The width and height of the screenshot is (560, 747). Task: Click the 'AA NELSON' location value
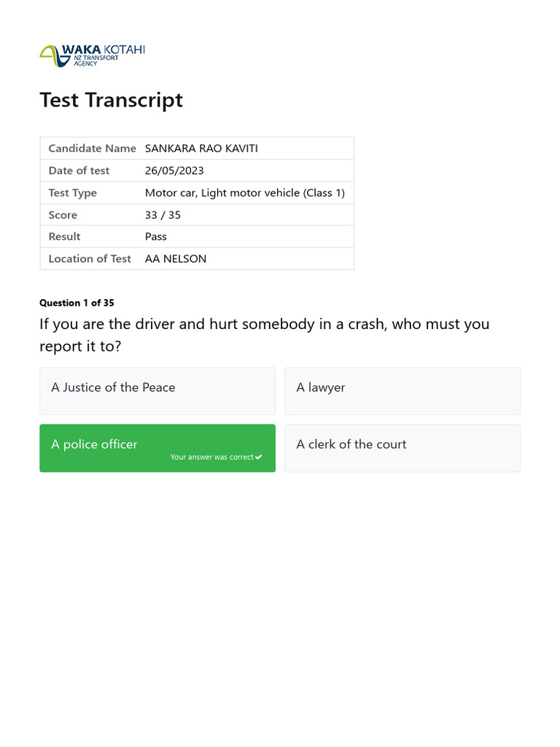[x=176, y=259]
